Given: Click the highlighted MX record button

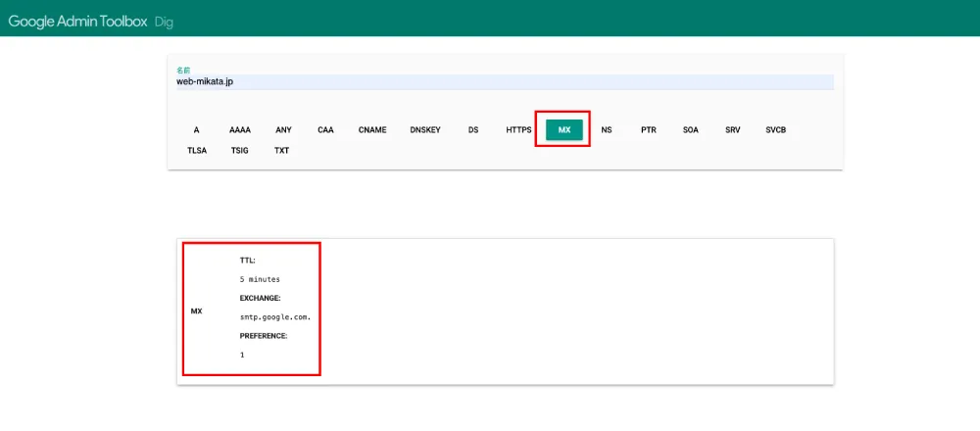Looking at the screenshot, I should pos(564,130).
